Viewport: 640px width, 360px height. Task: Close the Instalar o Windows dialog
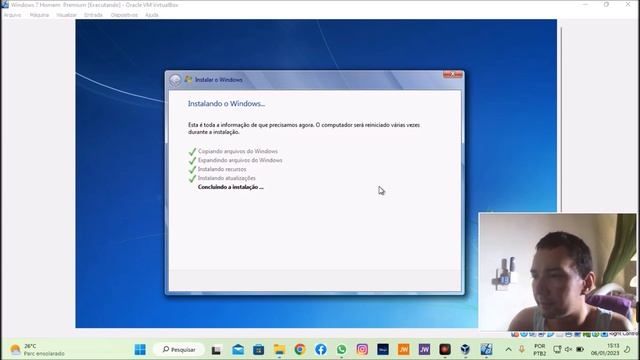[x=453, y=75]
